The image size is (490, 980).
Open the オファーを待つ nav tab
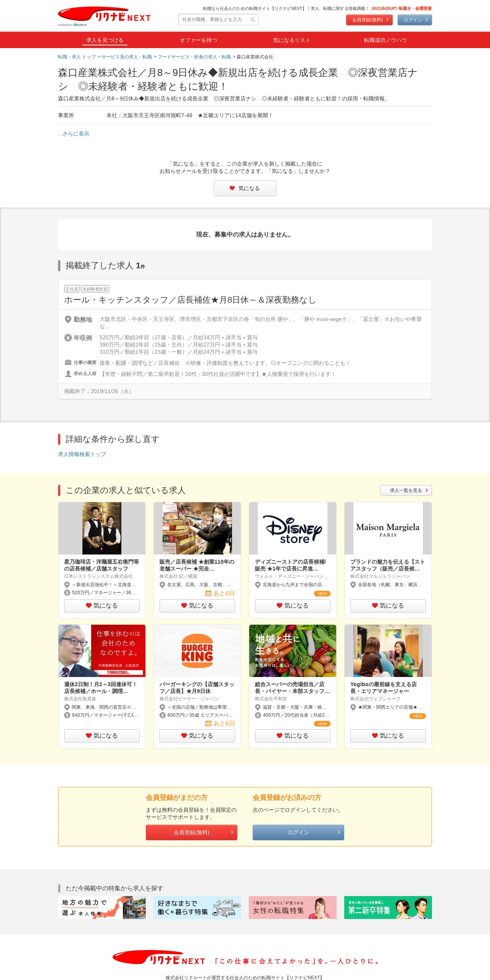click(x=198, y=40)
